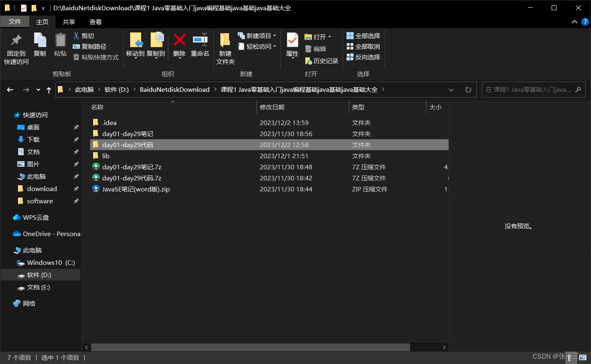Viewport: 591px width, 364px height.
Task: Click 此电脑 in the address bar
Action: (x=84, y=89)
